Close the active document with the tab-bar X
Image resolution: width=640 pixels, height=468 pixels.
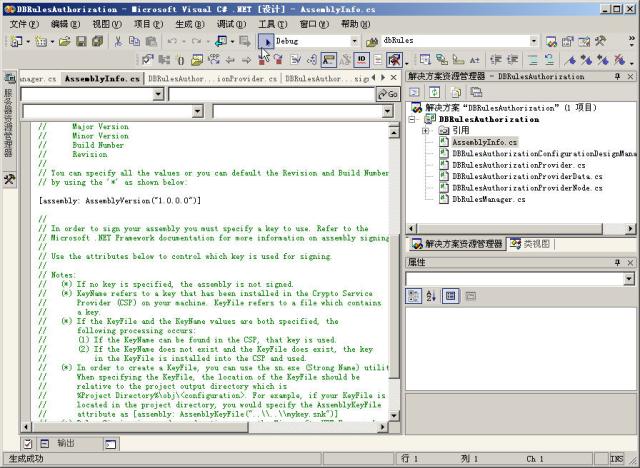pos(393,77)
